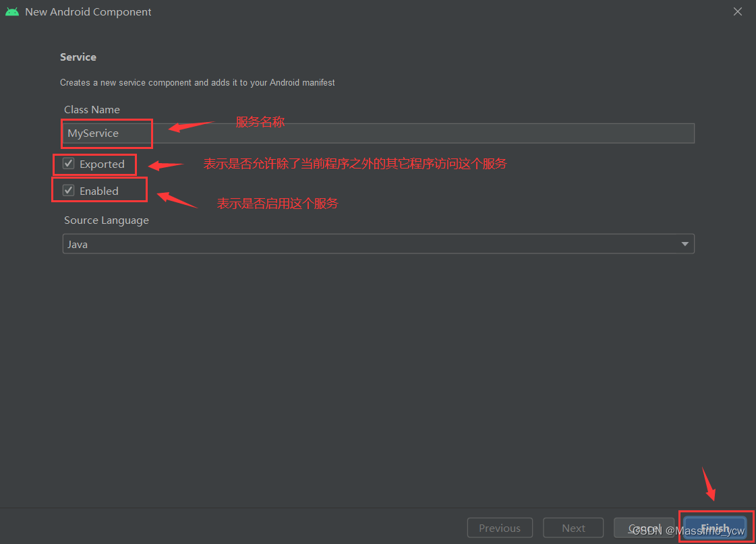
Task: Click the 'Service' heading text
Action: (x=78, y=57)
